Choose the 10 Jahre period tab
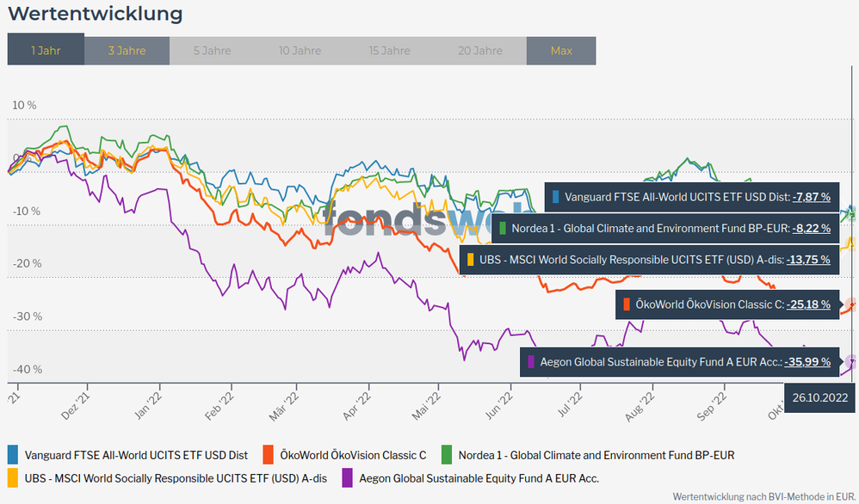This screenshot has width=859, height=504. tap(300, 51)
